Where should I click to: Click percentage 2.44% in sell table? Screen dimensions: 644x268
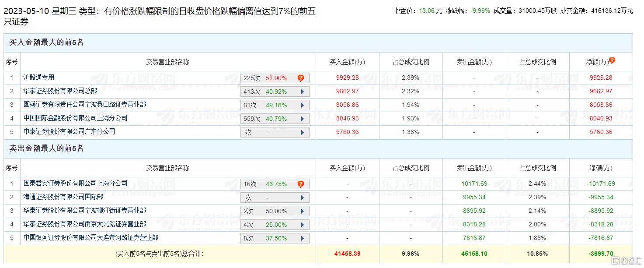(x=537, y=184)
